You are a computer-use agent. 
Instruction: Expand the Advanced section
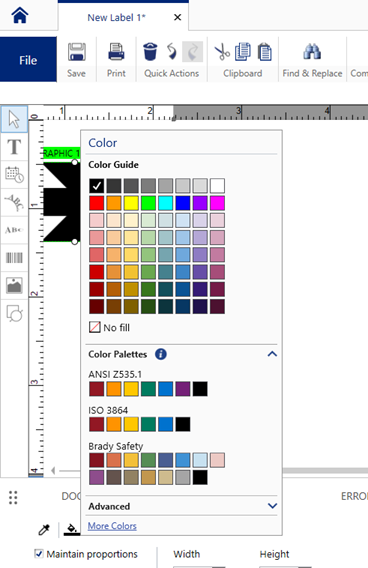point(272,506)
